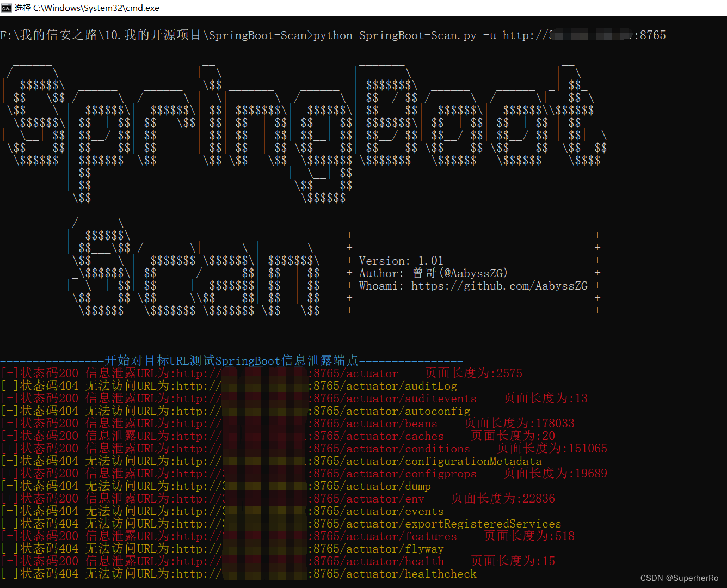This screenshot has width=727, height=588.
Task: Click the port ':8765' in the command line
Action: 650,35
